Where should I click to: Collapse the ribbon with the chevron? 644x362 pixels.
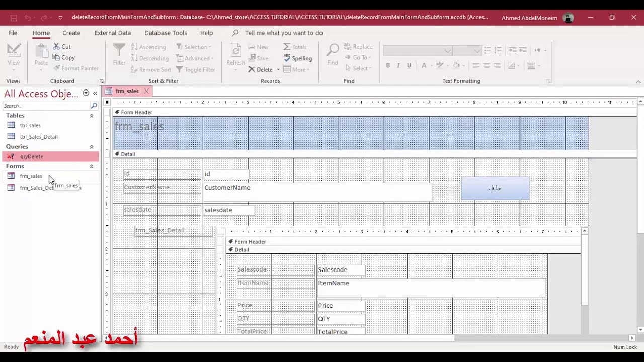638,81
